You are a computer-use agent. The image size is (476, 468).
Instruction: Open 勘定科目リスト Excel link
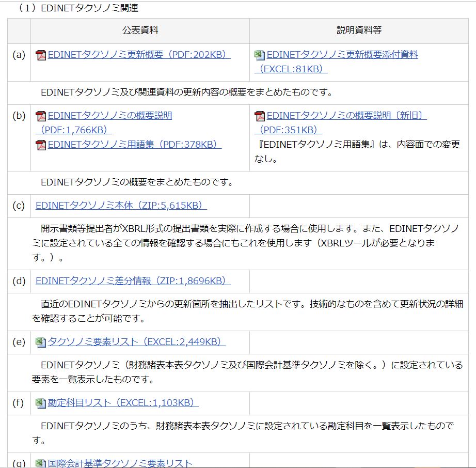[123, 403]
